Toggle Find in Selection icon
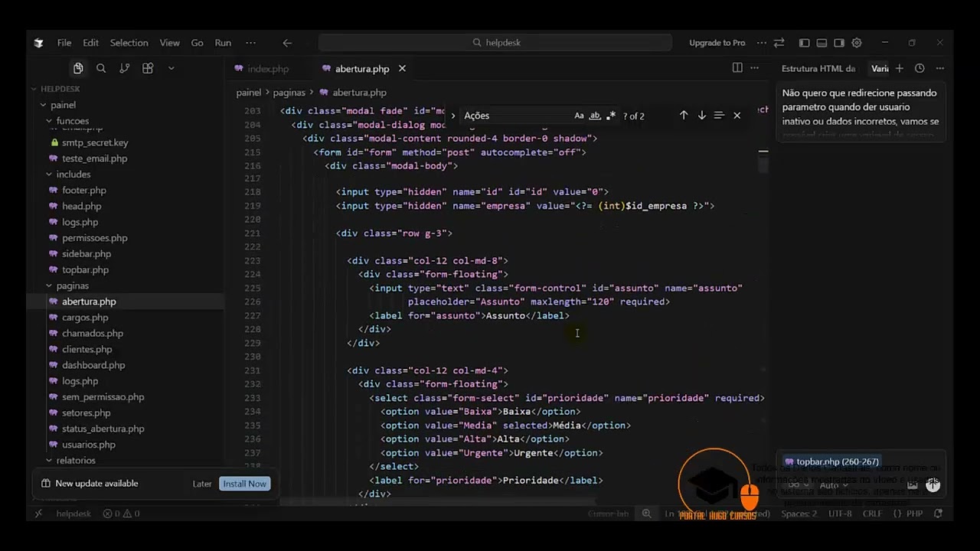This screenshot has width=980, height=551. coord(719,116)
